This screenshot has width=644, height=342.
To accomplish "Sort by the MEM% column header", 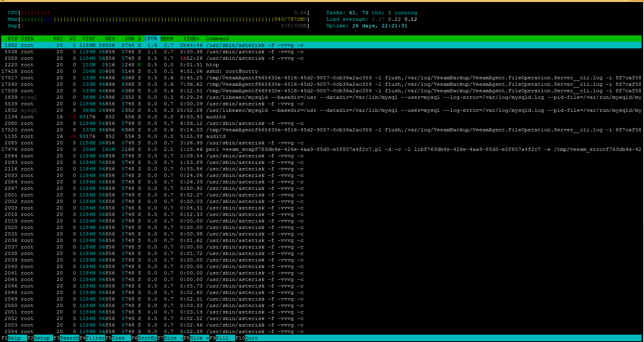I will tap(167, 39).
